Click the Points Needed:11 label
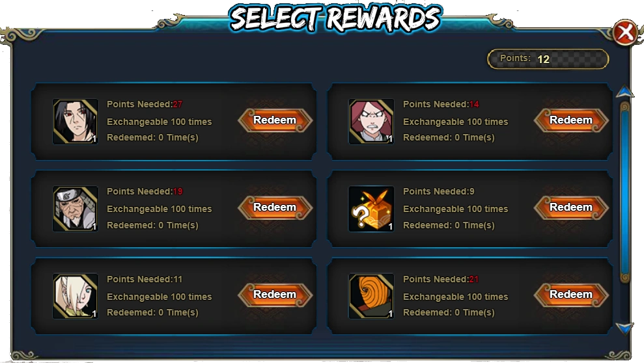This screenshot has height=363, width=644. tap(145, 279)
